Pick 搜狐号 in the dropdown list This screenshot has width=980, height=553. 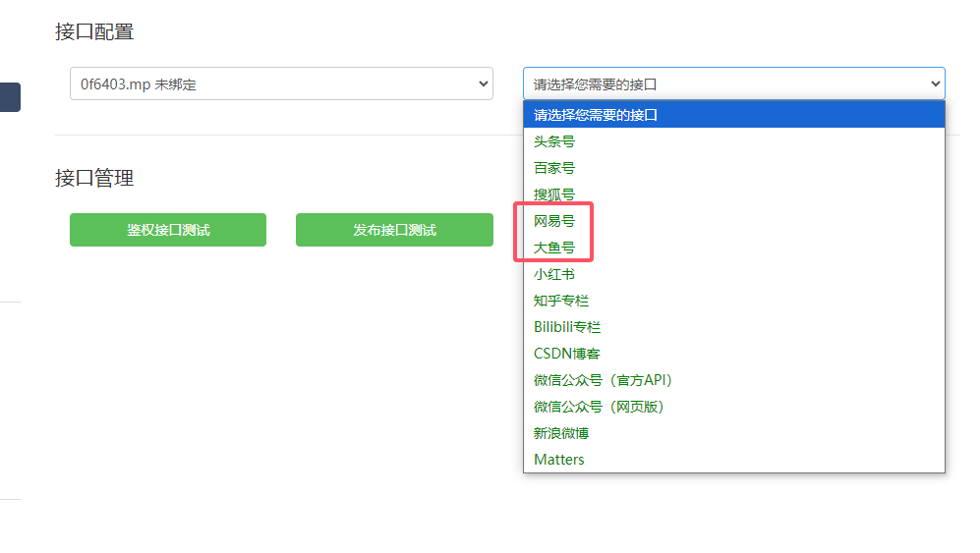click(554, 194)
